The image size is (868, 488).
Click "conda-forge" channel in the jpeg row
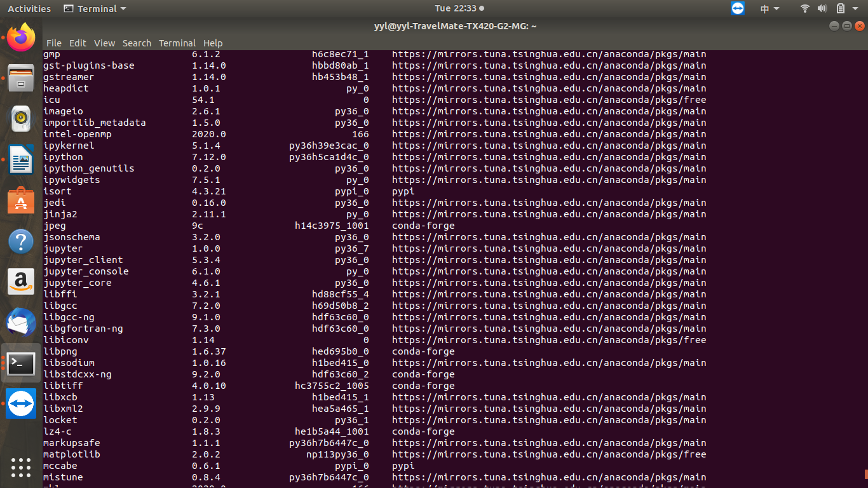coord(423,226)
